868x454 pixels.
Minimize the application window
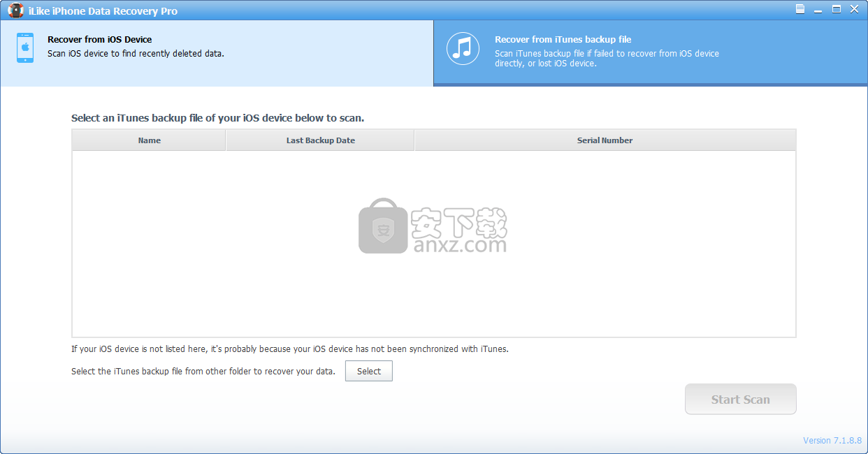[818, 9]
